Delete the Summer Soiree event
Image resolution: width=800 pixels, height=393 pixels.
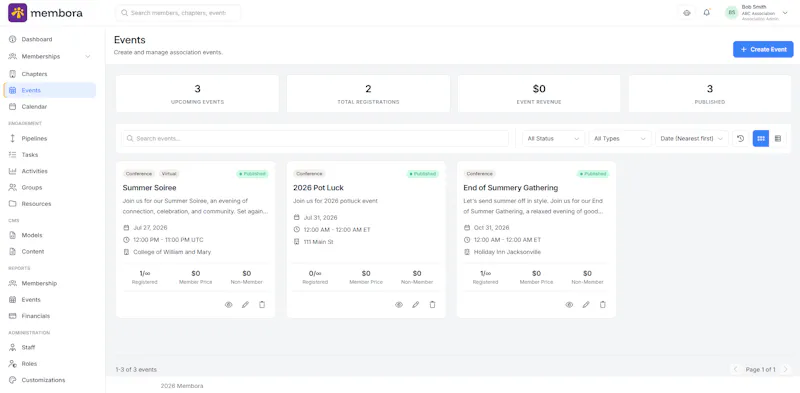[262, 305]
